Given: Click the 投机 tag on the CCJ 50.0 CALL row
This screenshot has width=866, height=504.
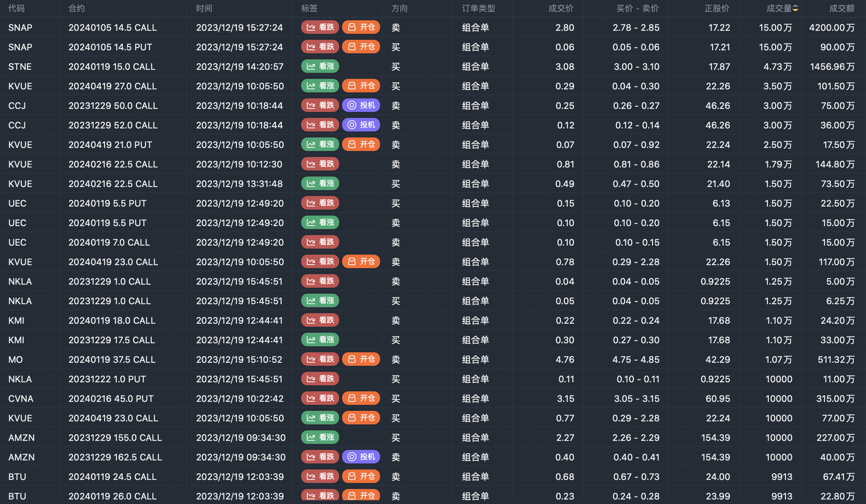Looking at the screenshot, I should point(361,105).
